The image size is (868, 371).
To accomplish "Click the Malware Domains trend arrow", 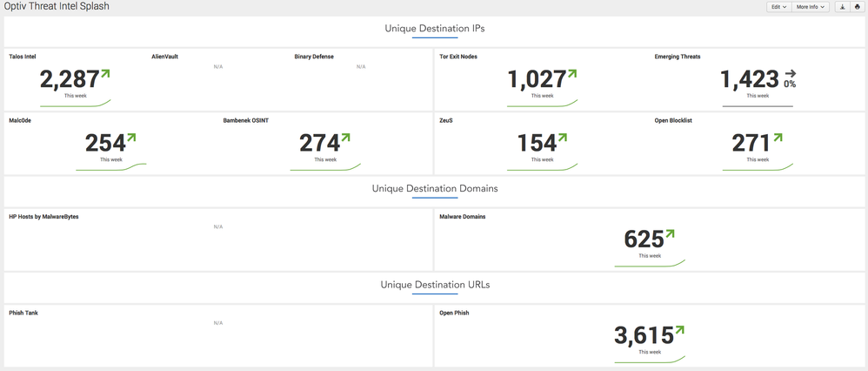I will tap(670, 234).
